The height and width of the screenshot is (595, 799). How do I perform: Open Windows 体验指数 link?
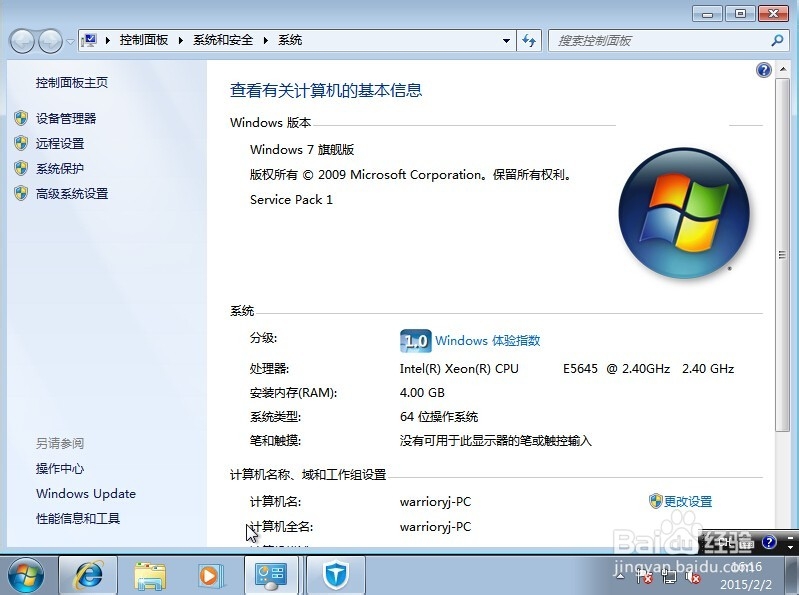tap(488, 341)
